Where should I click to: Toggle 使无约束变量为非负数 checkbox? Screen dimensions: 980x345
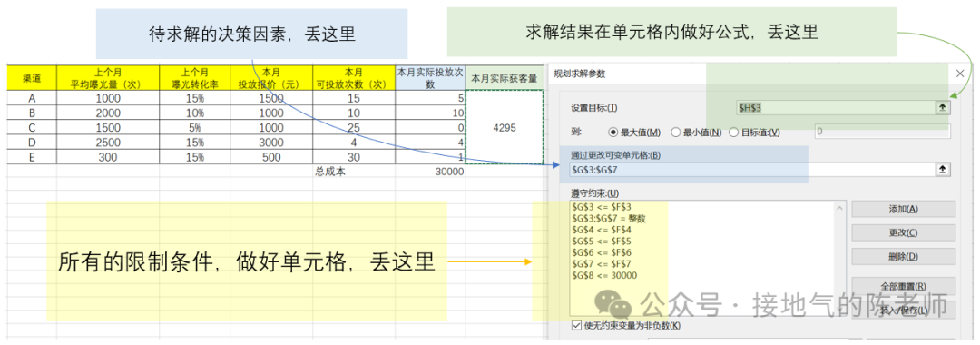click(x=576, y=326)
